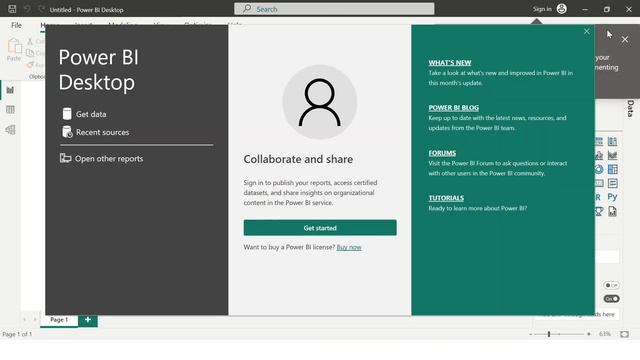The image size is (640, 360).
Task: Click the Fit to page icon
Action: [x=624, y=334]
